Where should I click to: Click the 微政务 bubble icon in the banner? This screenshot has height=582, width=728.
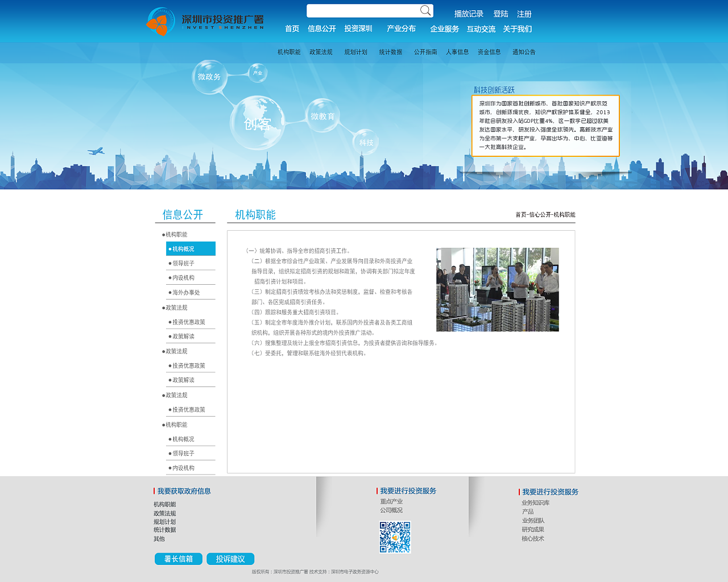pyautogui.click(x=209, y=76)
